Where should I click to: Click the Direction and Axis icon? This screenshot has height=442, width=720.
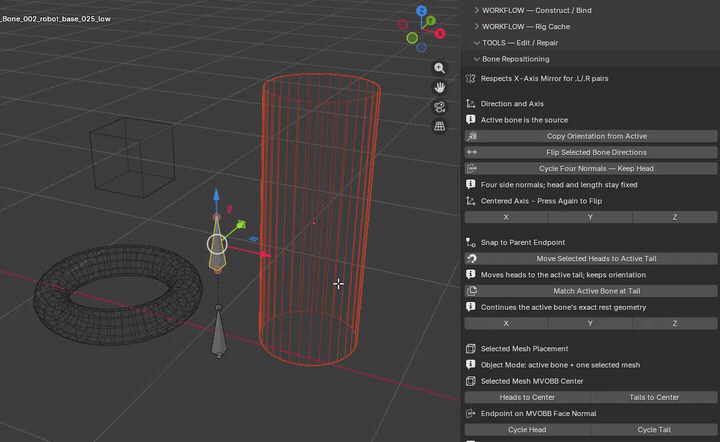coord(471,104)
